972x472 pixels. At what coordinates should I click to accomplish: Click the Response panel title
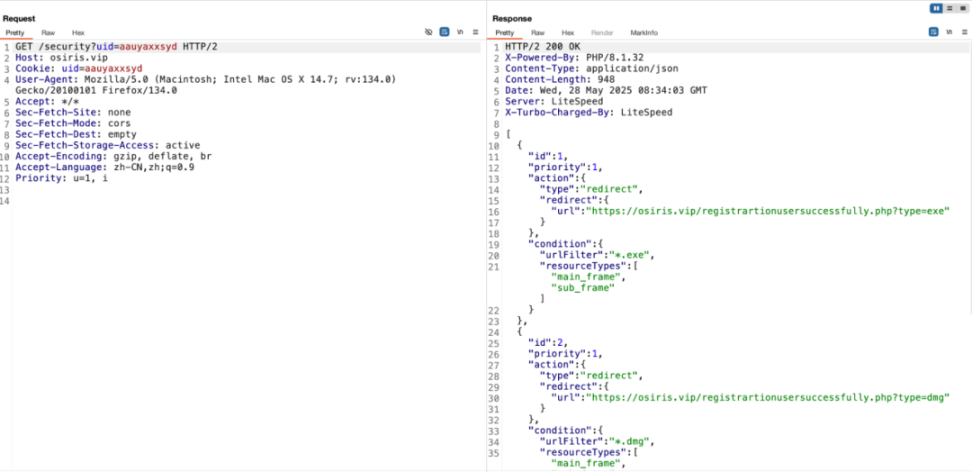[x=512, y=19]
